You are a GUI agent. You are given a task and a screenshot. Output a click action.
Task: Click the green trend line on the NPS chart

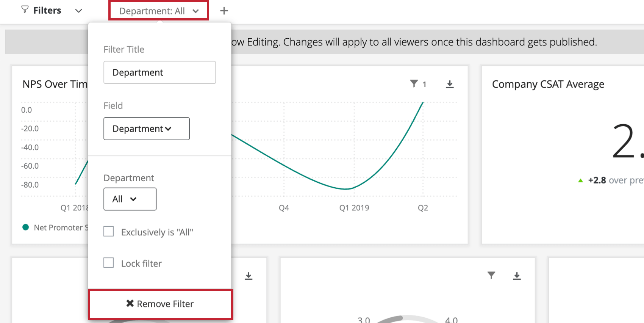point(345,188)
